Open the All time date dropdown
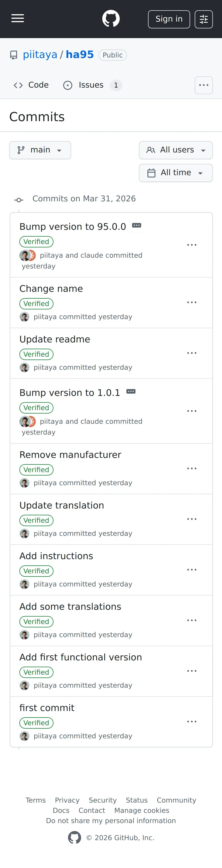 [x=176, y=173]
